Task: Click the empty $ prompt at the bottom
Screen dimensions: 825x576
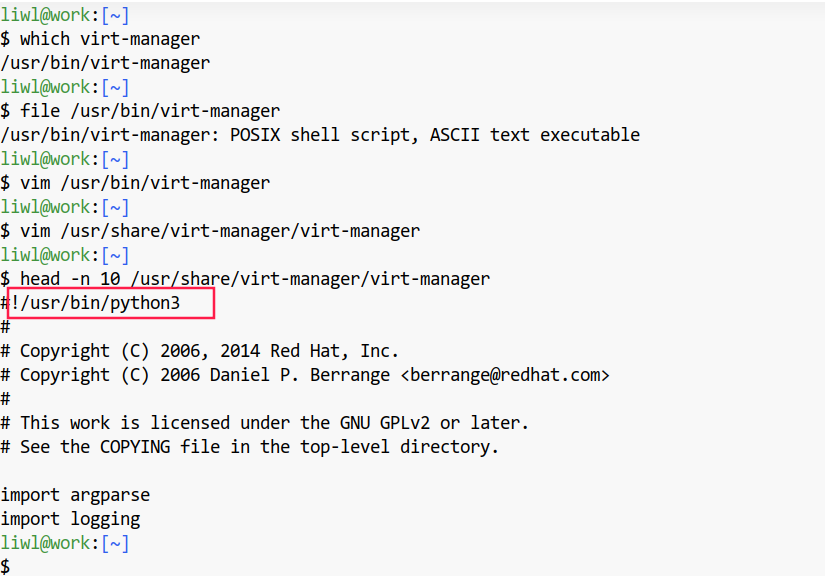Action: click(x=6, y=567)
